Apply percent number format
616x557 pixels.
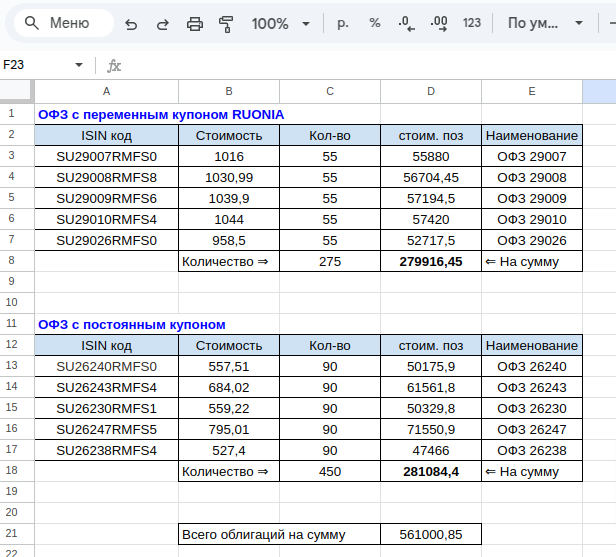374,23
